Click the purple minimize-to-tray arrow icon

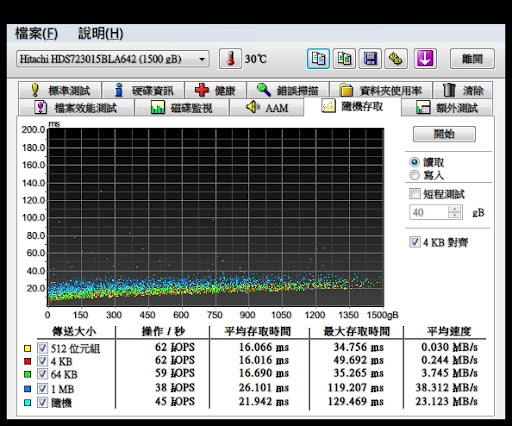425,59
